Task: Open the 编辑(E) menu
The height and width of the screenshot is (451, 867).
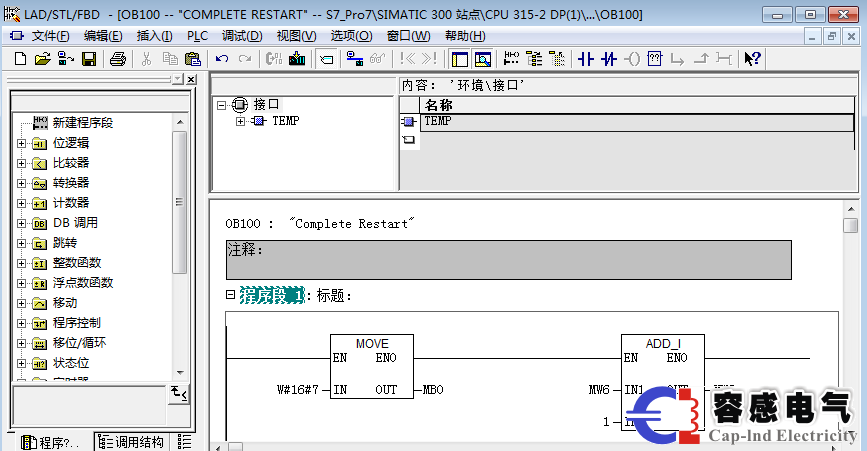Action: point(103,36)
